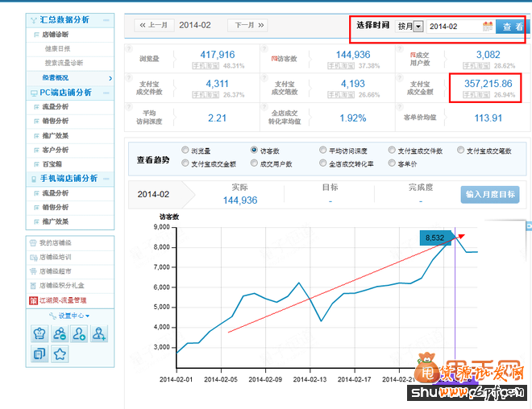Screen dimensions: 532x409
Task: Expand the 设置中心 dropdown
Action: 73,316
